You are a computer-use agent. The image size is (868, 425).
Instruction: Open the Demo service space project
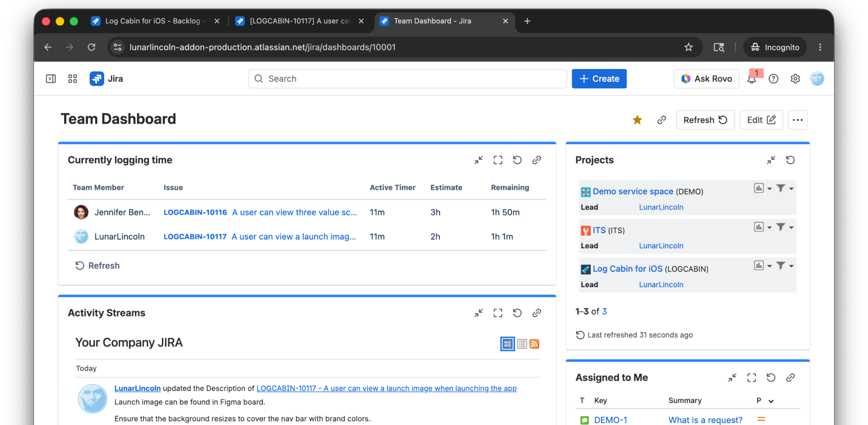(x=633, y=191)
